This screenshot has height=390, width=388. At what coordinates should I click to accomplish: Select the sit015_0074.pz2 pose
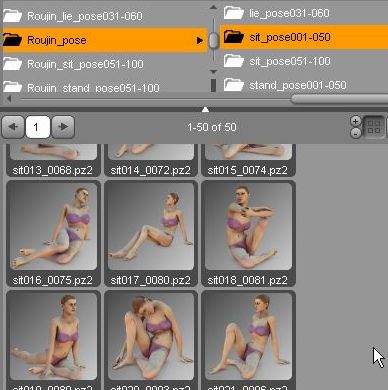tap(248, 160)
